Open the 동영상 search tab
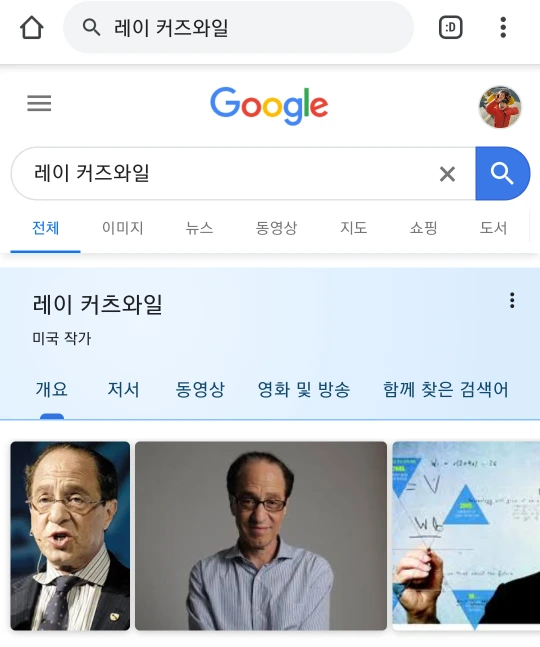Screen dimensions: 540x647 (276, 228)
